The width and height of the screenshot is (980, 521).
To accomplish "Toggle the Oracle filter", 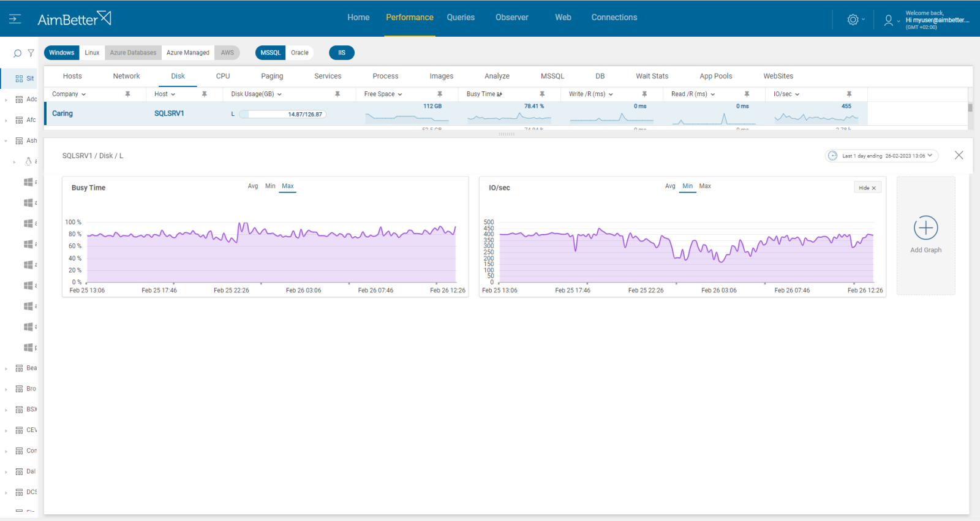I will pyautogui.click(x=300, y=53).
